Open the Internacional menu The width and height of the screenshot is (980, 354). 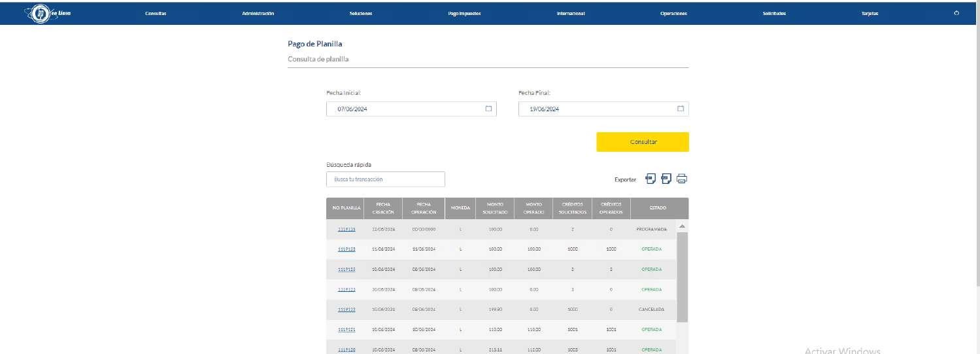(x=571, y=14)
